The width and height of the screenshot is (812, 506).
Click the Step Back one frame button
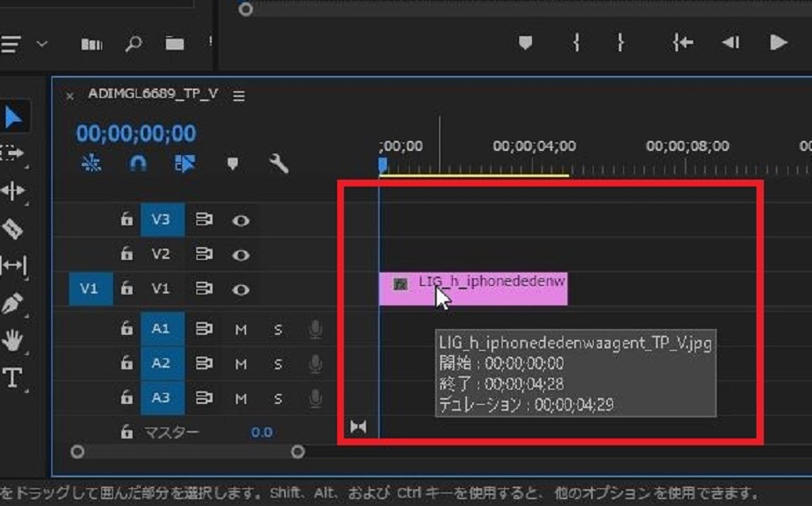click(730, 43)
